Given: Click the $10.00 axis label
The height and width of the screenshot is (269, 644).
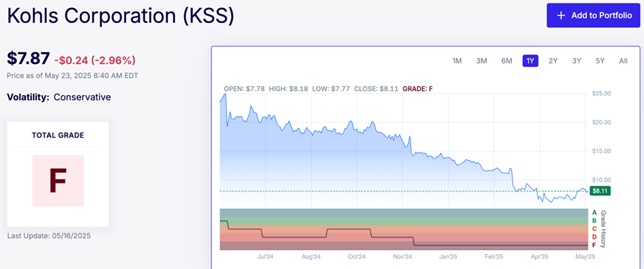Looking at the screenshot, I should click(x=602, y=179).
